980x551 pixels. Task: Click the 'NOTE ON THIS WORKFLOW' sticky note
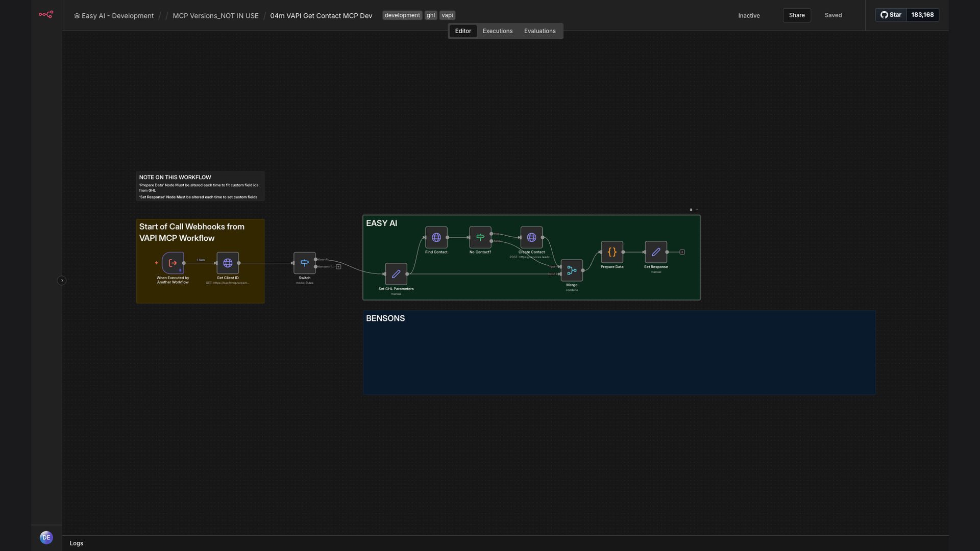200,186
